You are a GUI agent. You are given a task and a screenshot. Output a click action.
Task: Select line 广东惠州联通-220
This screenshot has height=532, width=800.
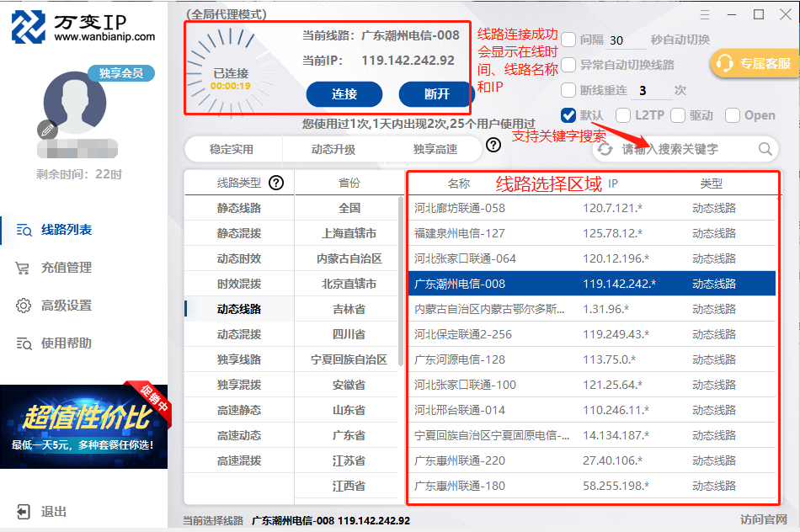(x=592, y=460)
